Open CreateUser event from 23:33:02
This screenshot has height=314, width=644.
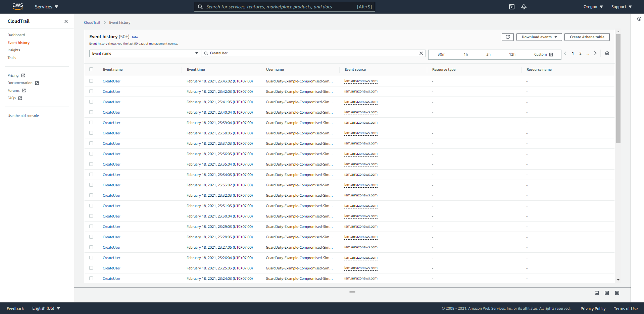coord(111,185)
